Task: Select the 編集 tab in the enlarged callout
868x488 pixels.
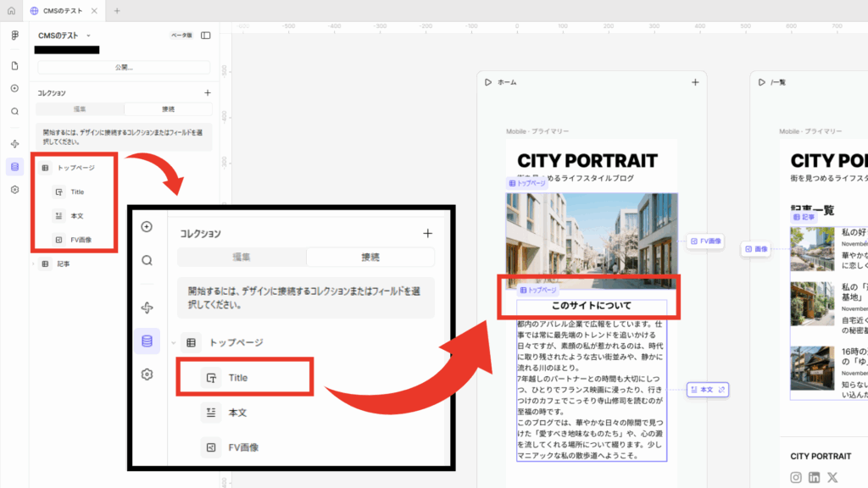Action: coord(242,257)
